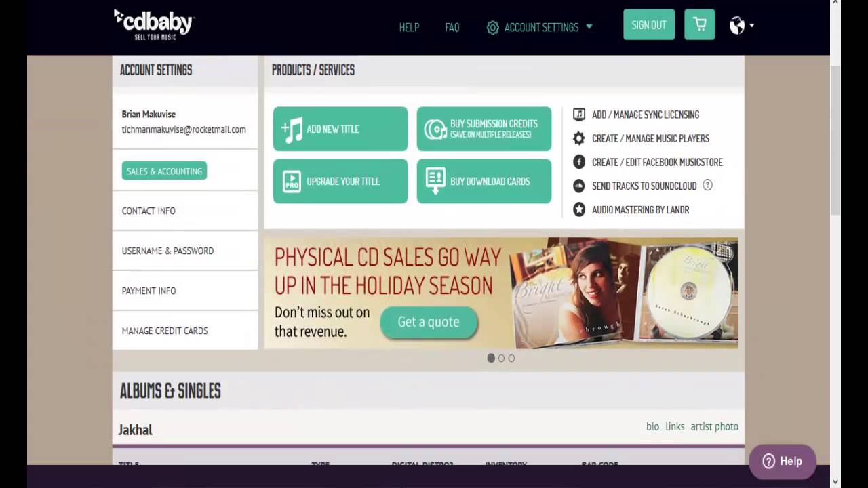
Task: Click the sync licensing screen icon
Action: pos(579,115)
